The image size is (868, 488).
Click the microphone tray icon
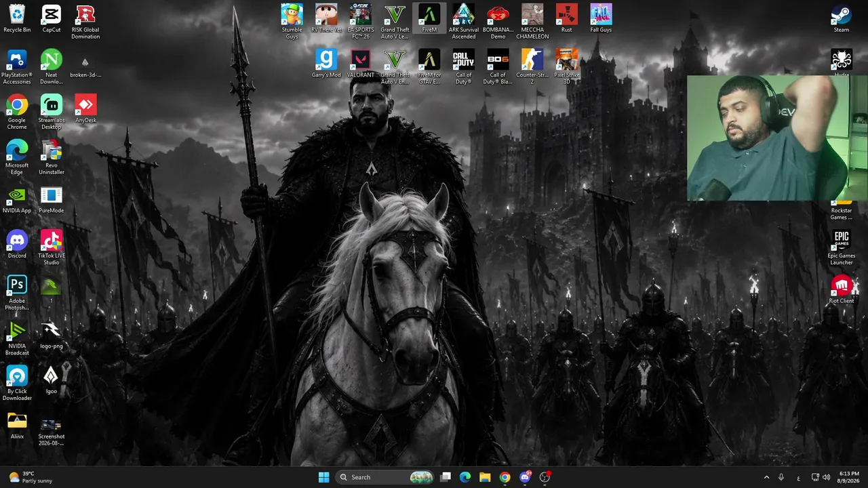click(x=781, y=477)
